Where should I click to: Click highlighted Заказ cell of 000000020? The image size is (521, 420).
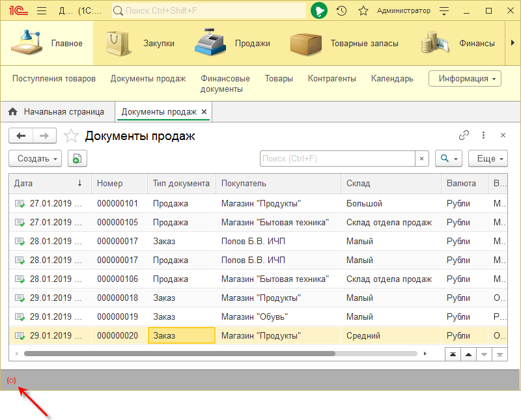point(182,335)
